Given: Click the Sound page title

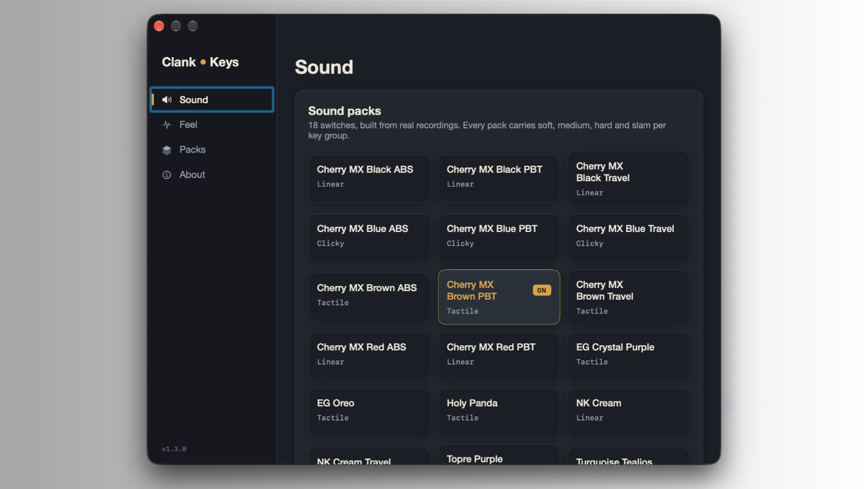Looking at the screenshot, I should (x=324, y=67).
